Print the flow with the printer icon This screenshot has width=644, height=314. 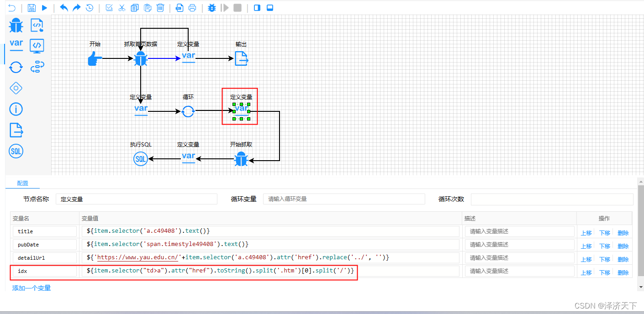(192, 8)
